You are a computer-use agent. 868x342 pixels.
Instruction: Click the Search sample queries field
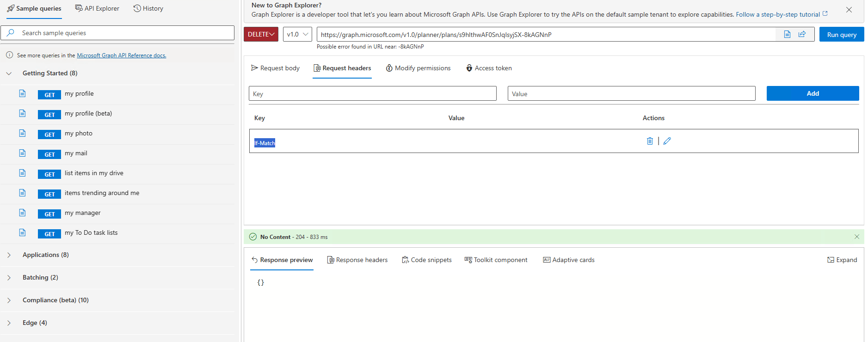tap(117, 33)
